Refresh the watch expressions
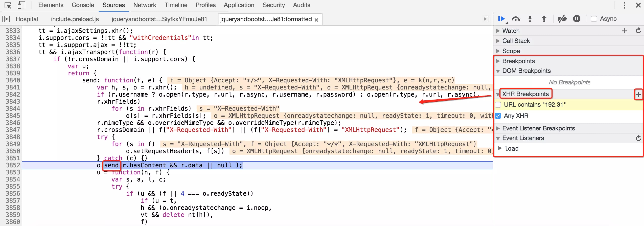 point(638,31)
